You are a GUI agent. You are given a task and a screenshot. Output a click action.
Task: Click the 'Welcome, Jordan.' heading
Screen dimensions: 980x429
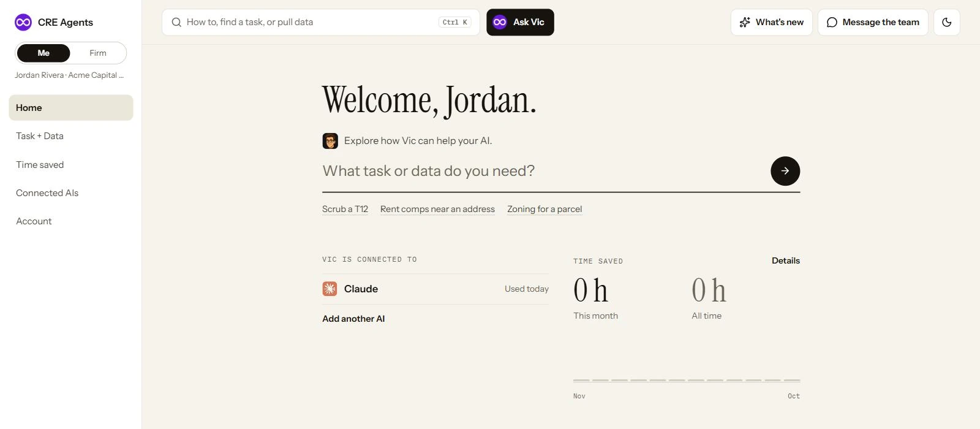(429, 100)
